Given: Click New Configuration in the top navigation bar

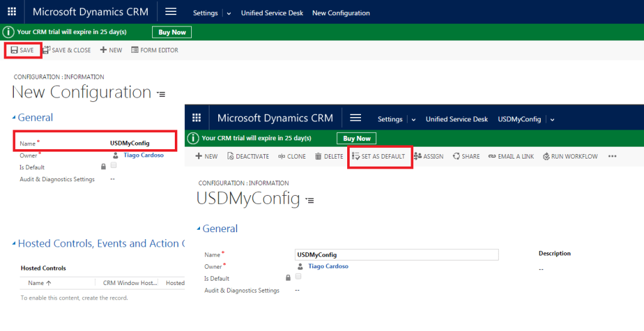Looking at the screenshot, I should tap(341, 13).
